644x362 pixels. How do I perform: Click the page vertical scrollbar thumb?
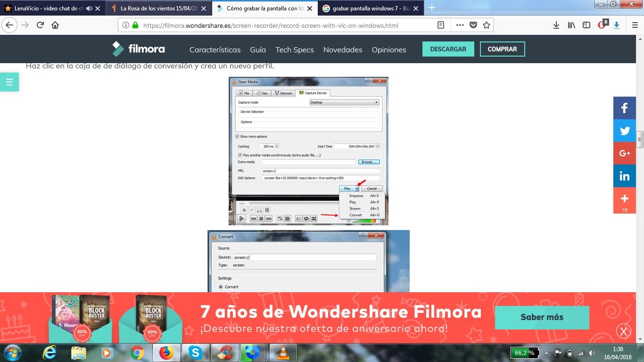click(x=640, y=139)
